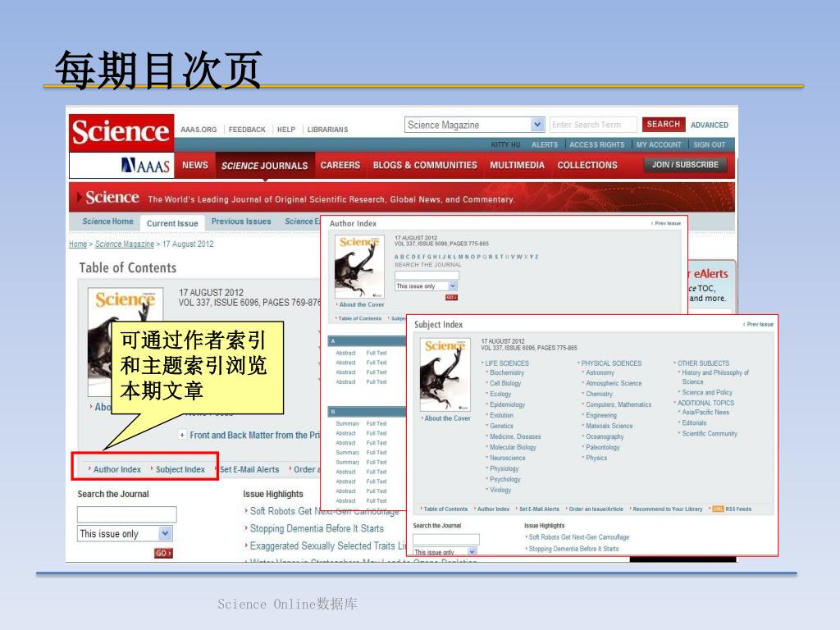Click the Science Magazine breadcrumb link
Image resolution: width=840 pixels, height=630 pixels.
[x=125, y=244]
